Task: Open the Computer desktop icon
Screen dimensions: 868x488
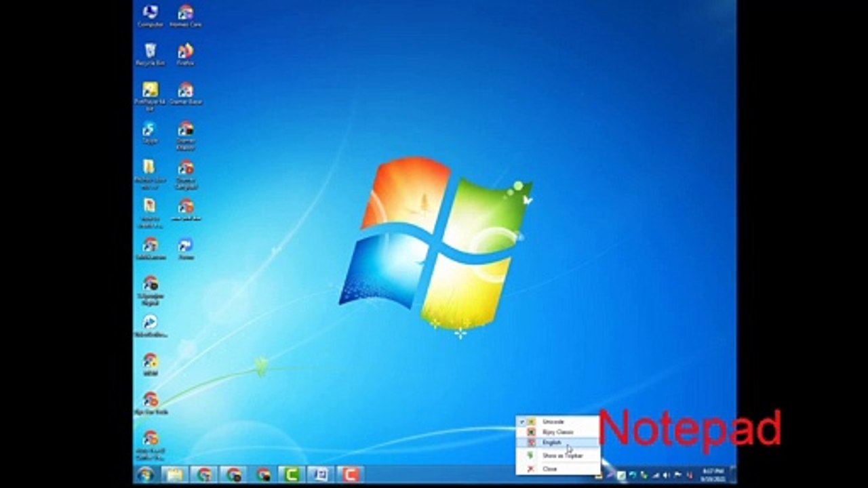Action: coord(151,16)
